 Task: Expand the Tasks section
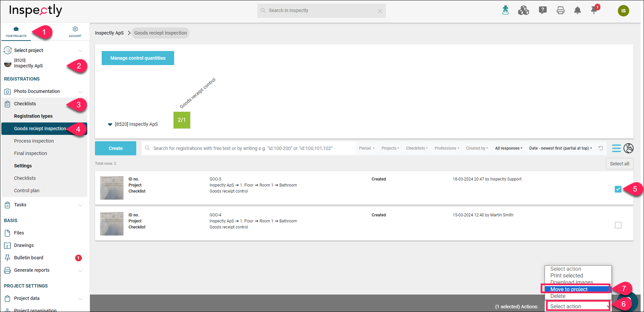coord(80,205)
